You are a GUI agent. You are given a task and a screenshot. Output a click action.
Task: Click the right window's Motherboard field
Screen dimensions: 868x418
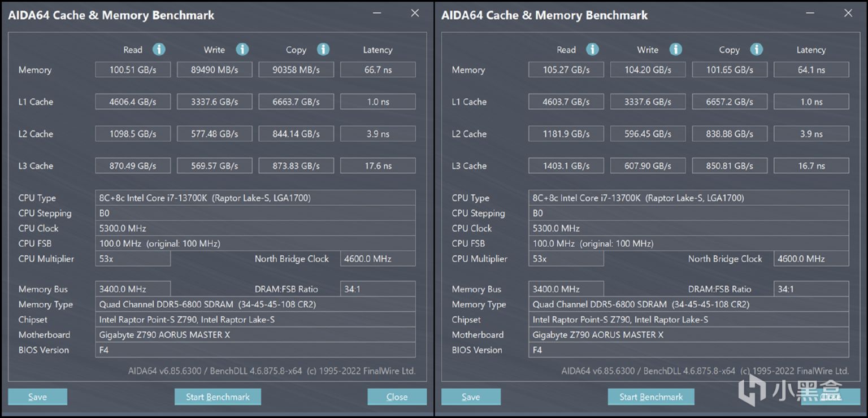coord(688,334)
